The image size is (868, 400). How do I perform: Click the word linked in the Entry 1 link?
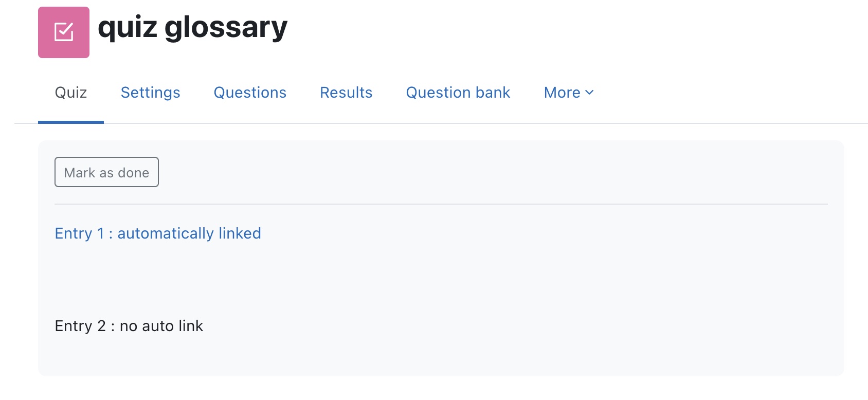(240, 233)
